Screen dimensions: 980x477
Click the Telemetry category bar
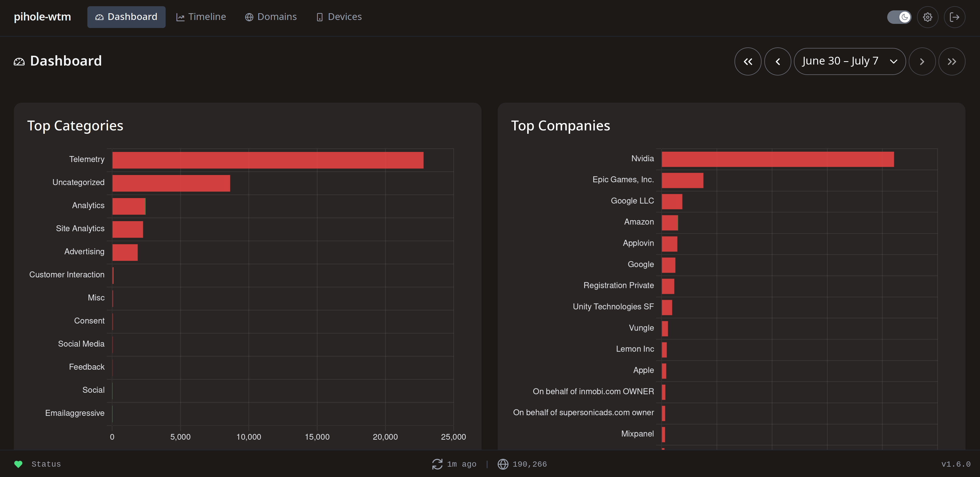[x=268, y=160]
